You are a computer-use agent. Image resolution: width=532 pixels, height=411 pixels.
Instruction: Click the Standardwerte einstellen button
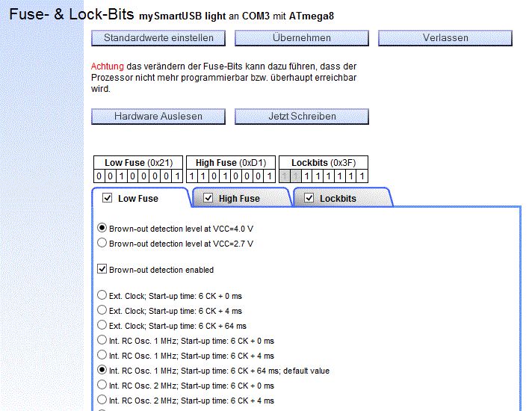coord(158,38)
